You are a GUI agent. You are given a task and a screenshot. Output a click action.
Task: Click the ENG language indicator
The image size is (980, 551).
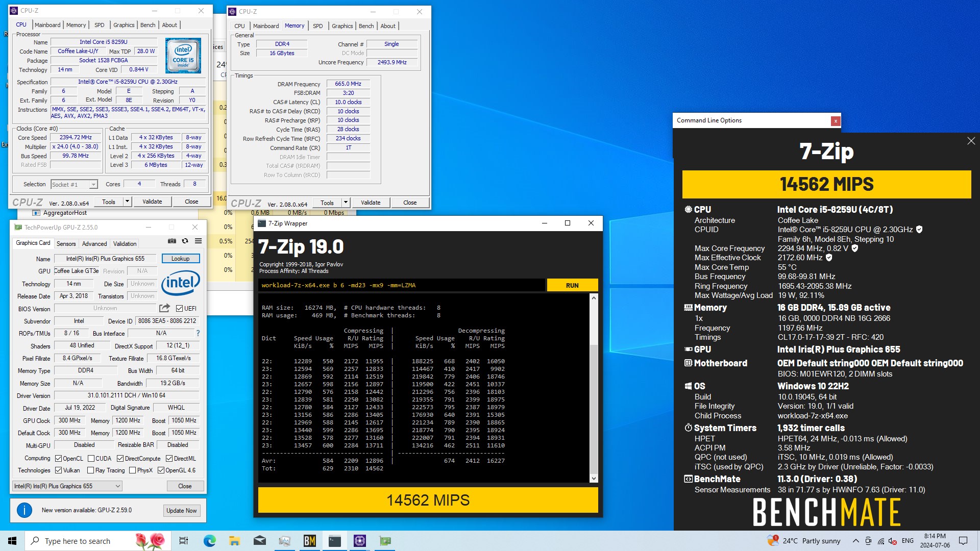click(908, 541)
